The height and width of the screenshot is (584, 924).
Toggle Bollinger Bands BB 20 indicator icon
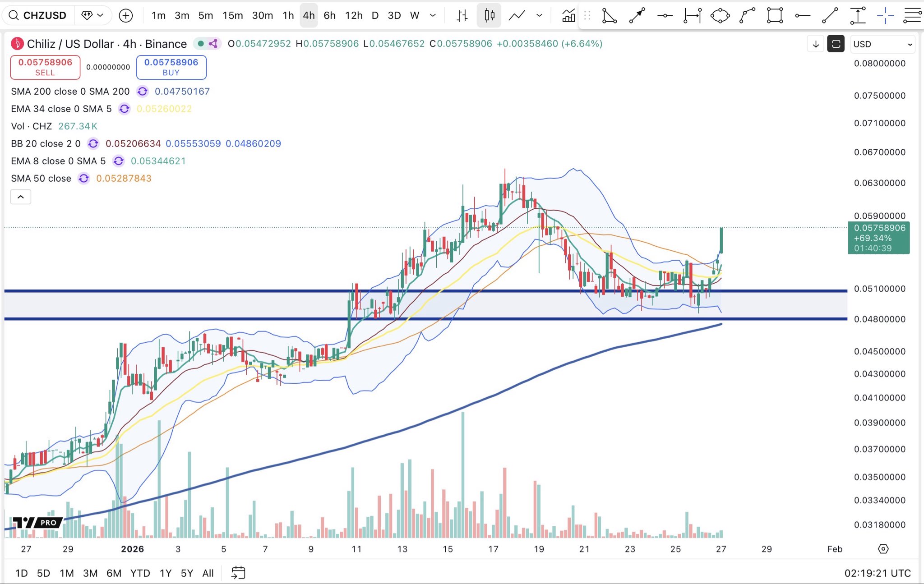point(93,144)
